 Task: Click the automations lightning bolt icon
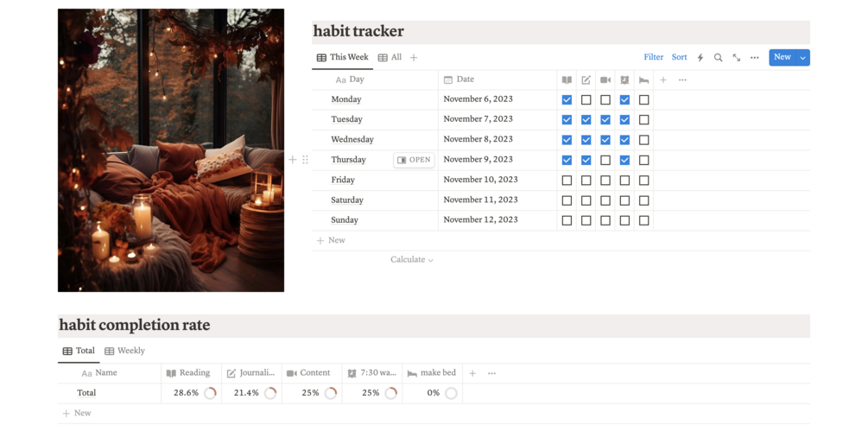coord(700,58)
